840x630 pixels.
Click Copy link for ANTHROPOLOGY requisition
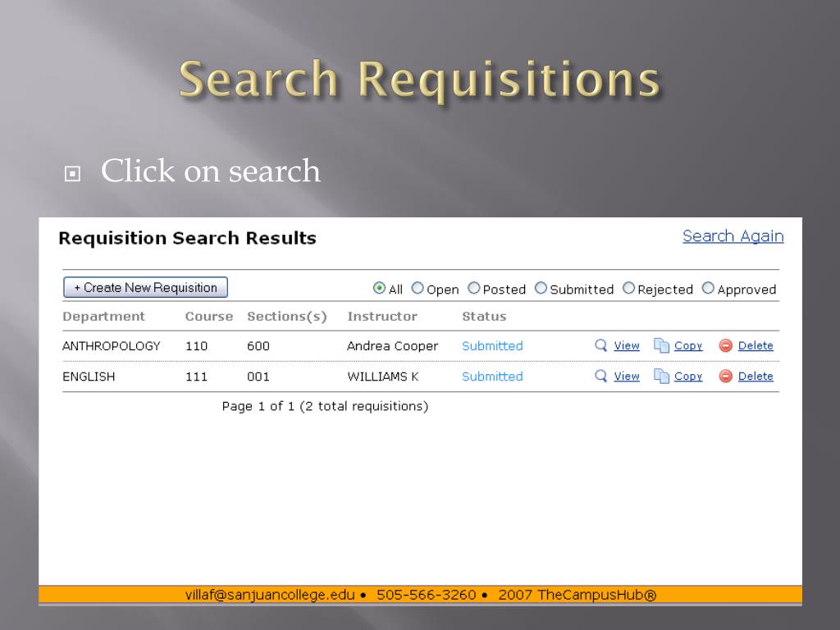[688, 346]
